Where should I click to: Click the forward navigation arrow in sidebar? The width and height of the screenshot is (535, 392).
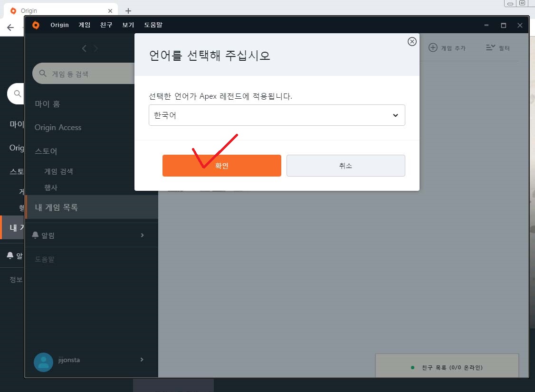point(96,48)
